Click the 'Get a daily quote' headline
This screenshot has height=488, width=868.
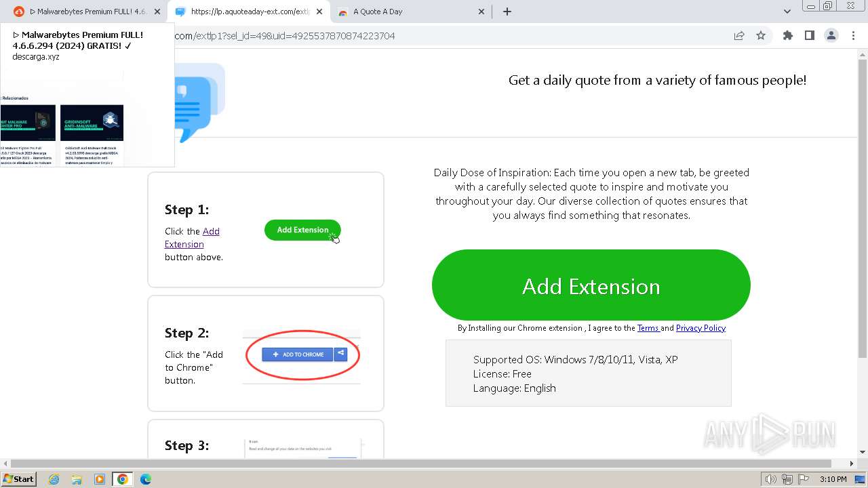[657, 80]
